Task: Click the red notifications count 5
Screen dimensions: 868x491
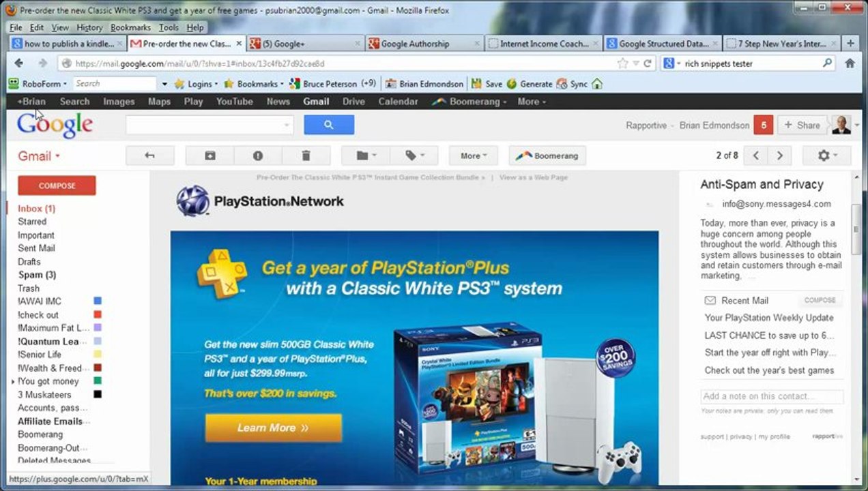Action: point(763,125)
